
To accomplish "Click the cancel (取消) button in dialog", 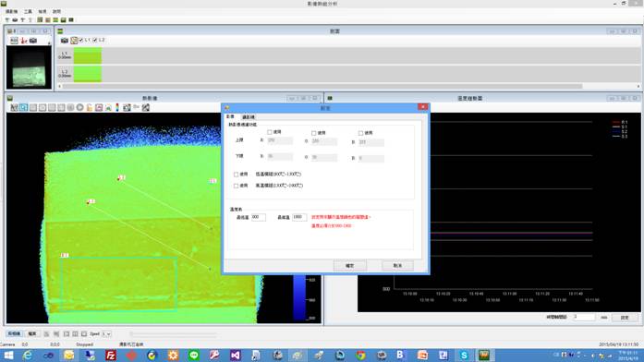I will [x=397, y=266].
